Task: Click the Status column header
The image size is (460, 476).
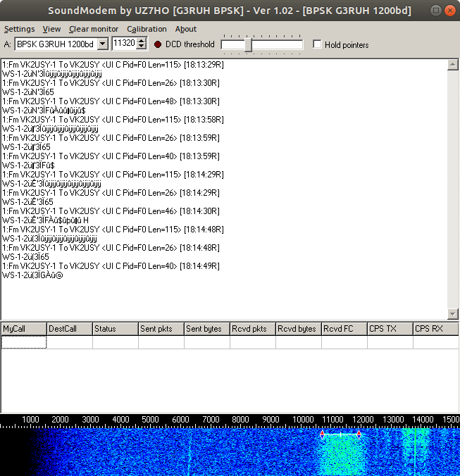Action: [x=116, y=329]
